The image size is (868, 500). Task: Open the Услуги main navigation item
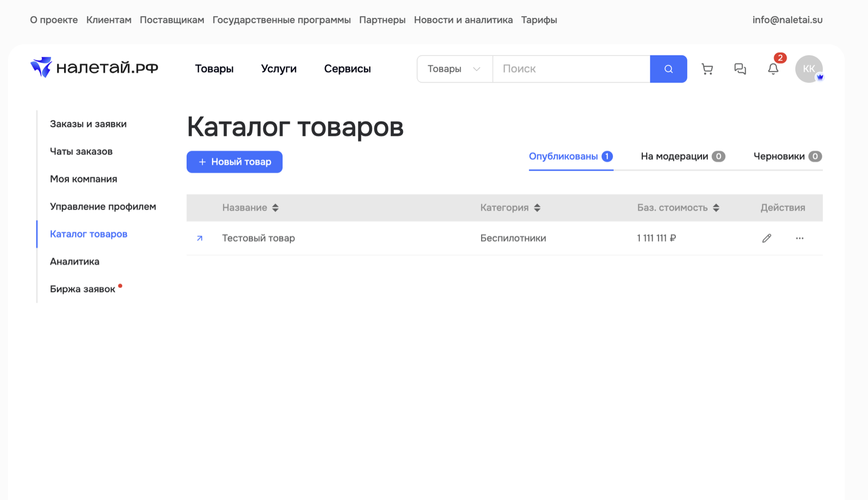(x=279, y=69)
